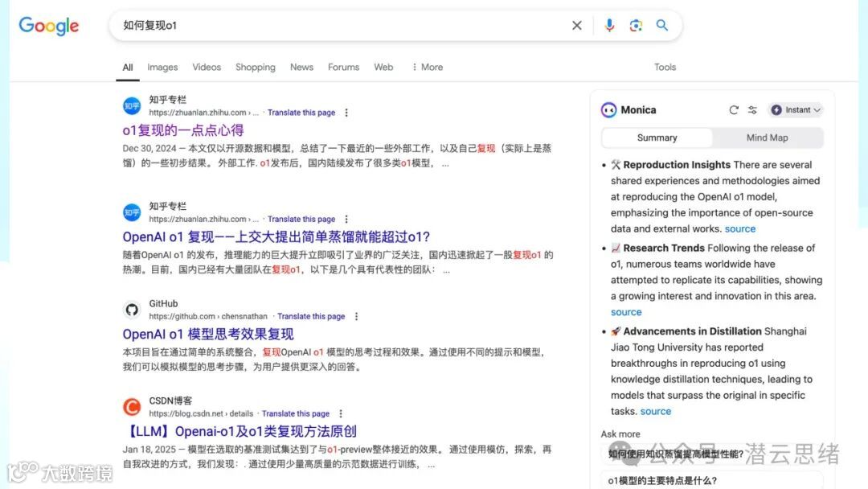
Task: Switch to the Shopping tab
Action: pos(256,67)
